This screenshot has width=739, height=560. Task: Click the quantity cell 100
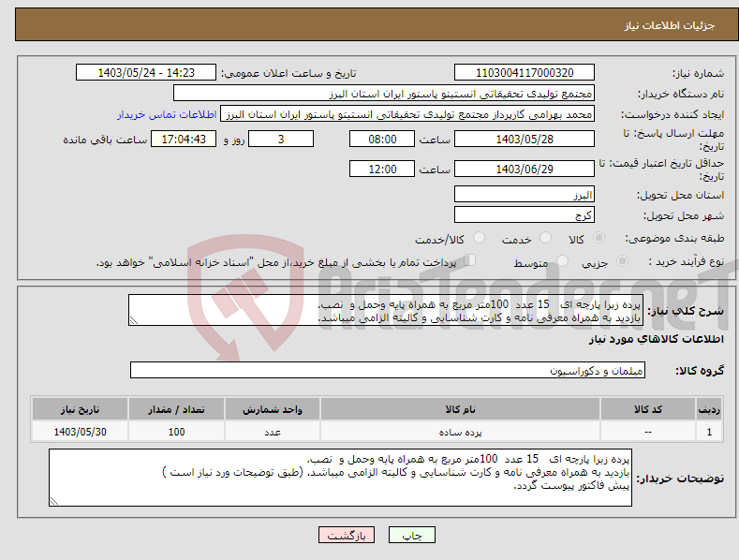click(x=176, y=432)
